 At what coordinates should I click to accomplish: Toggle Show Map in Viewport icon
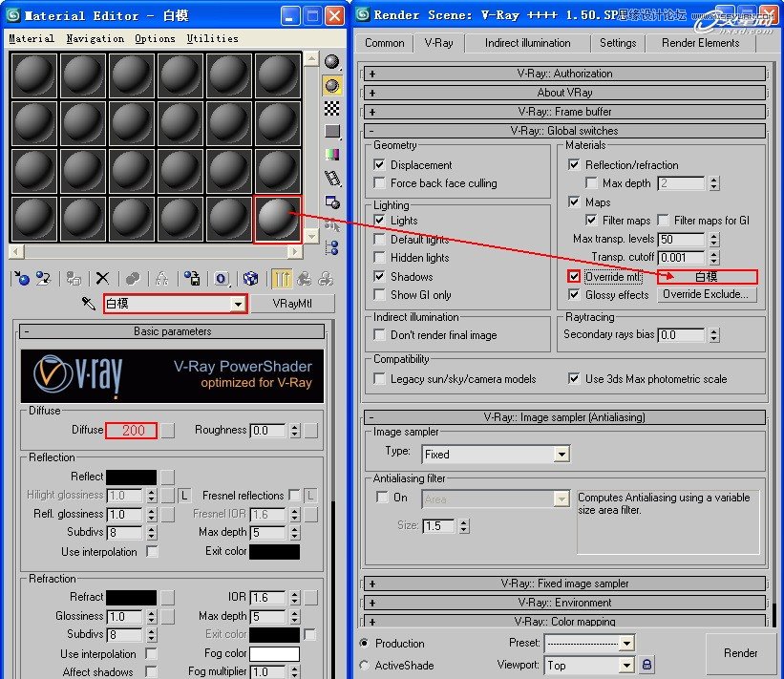251,279
